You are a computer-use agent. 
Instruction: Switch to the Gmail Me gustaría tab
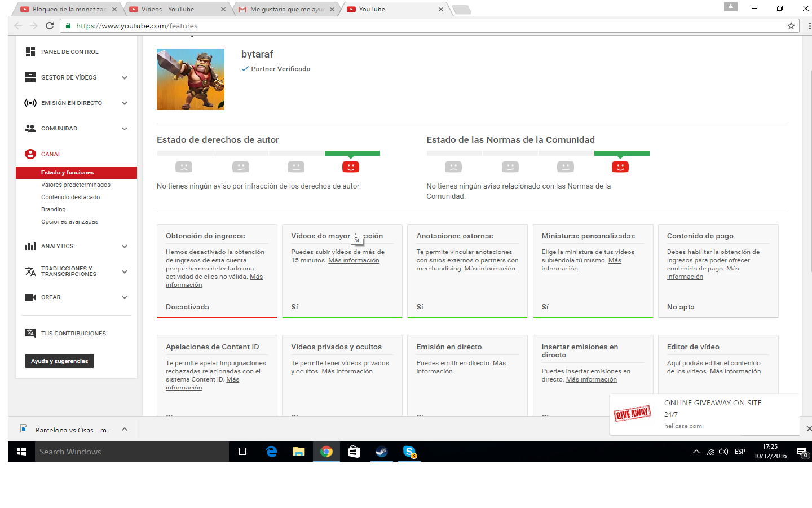[286, 9]
